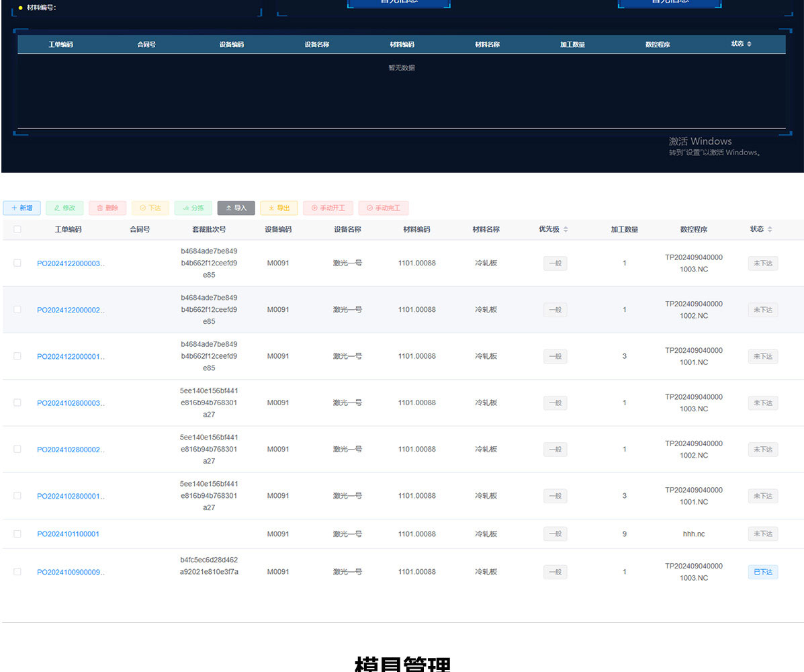Click 状态 sort arrows in the white table
This screenshot has width=804, height=672.
click(x=770, y=230)
